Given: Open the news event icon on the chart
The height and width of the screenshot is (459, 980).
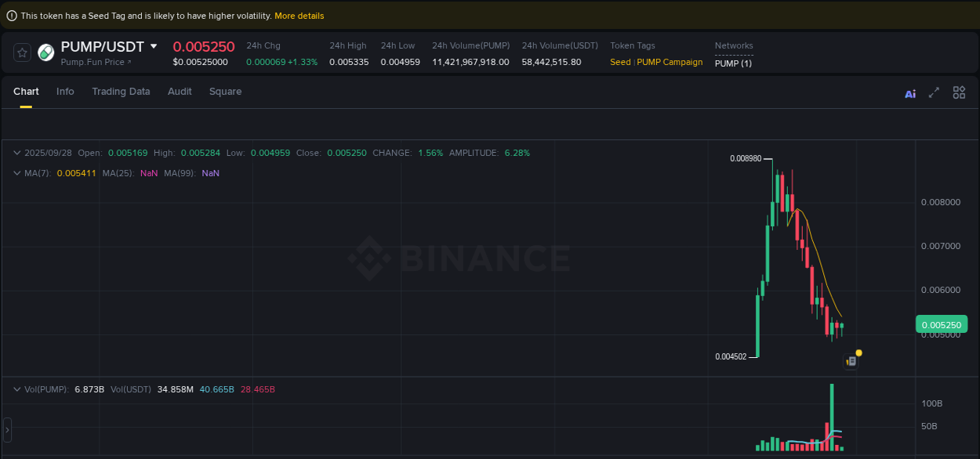Looking at the screenshot, I should (851, 360).
